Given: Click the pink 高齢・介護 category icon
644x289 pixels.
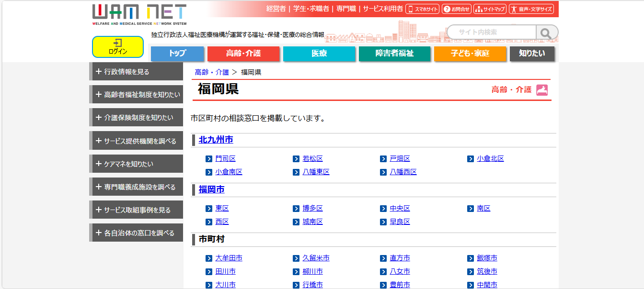Looking at the screenshot, I should (542, 89).
